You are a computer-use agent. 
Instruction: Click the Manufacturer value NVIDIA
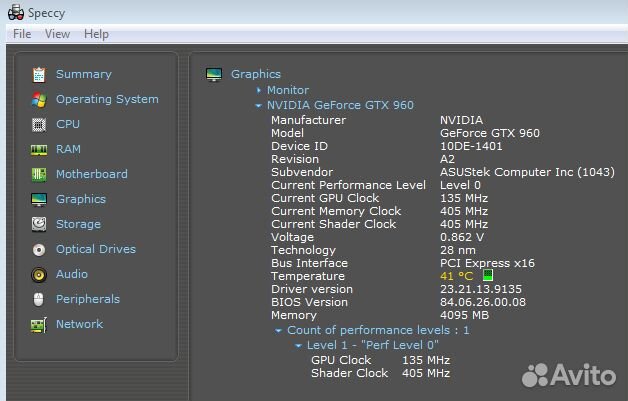coord(461,120)
